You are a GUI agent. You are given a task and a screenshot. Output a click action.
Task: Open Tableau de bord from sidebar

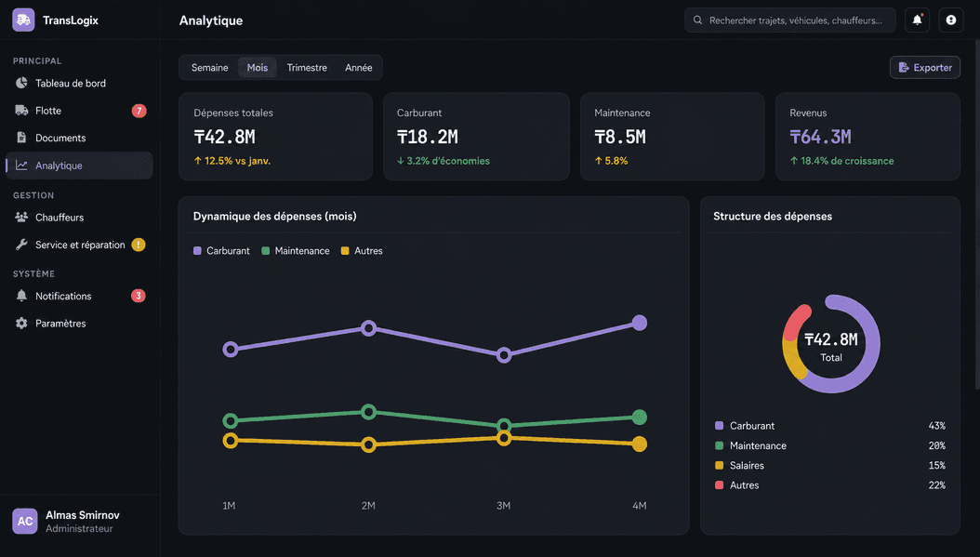coord(79,83)
